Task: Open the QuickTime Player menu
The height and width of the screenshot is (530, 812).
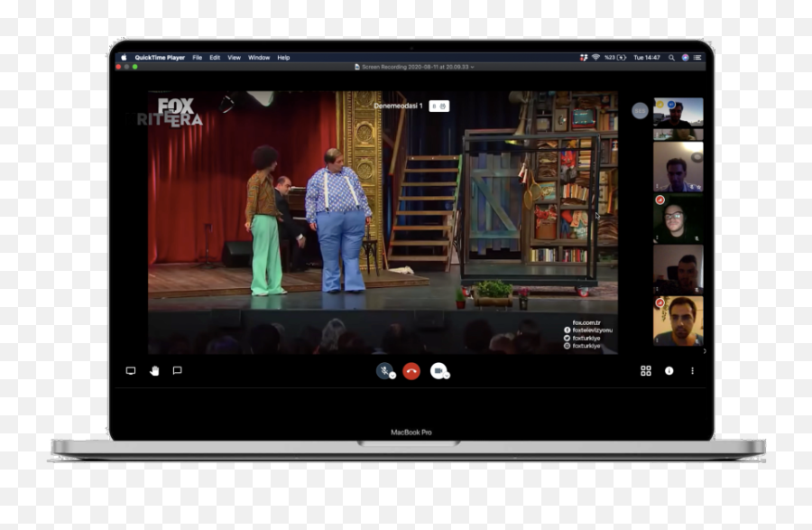Action: (160, 58)
